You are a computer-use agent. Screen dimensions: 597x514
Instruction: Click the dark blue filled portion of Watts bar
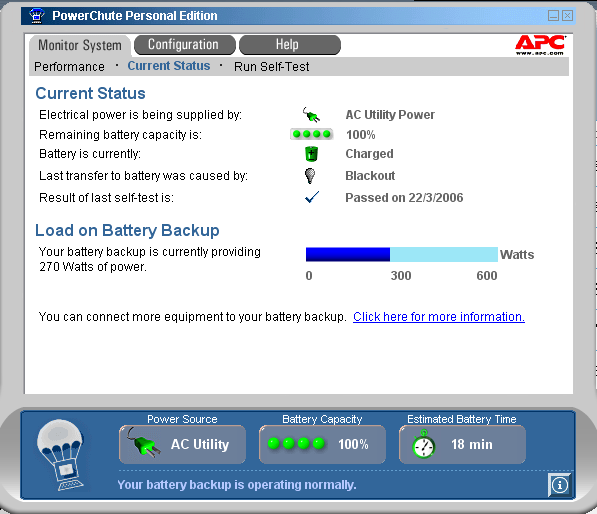(348, 254)
